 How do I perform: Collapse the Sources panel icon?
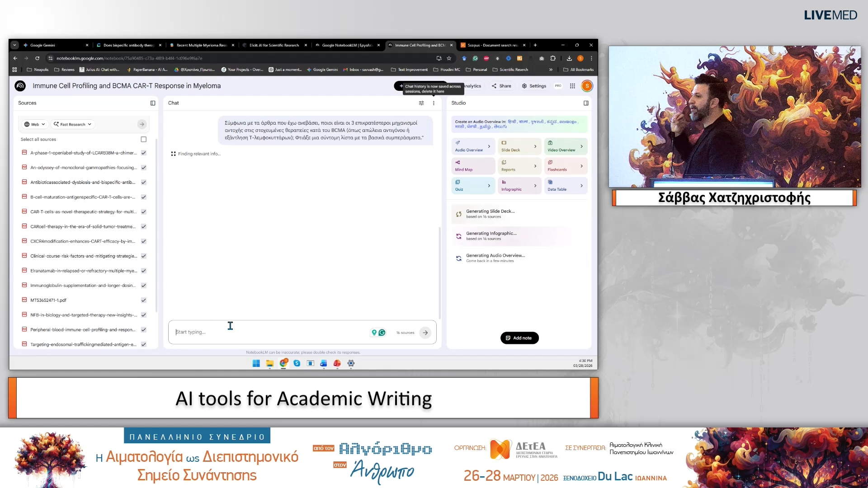[x=153, y=103]
